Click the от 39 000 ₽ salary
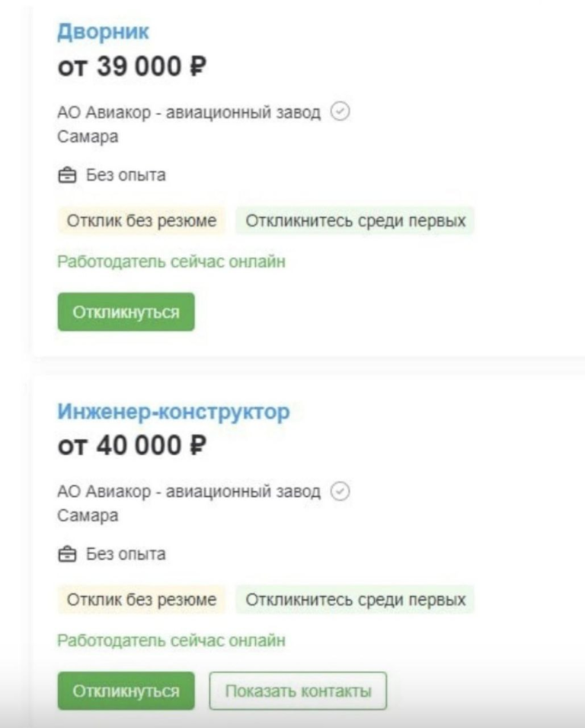The image size is (585, 728). point(132,66)
